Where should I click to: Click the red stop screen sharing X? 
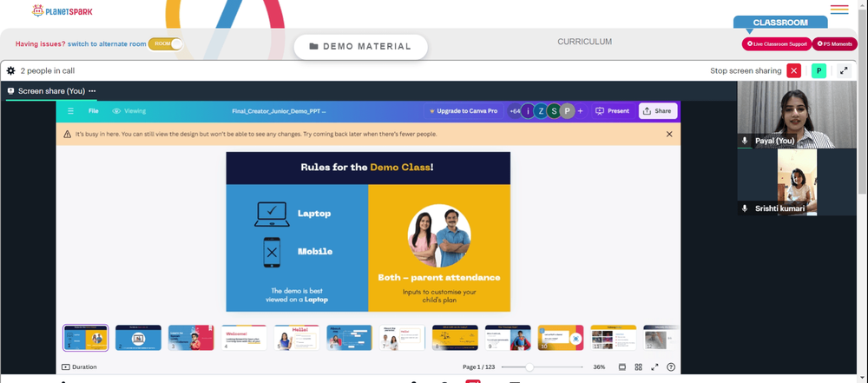(794, 71)
